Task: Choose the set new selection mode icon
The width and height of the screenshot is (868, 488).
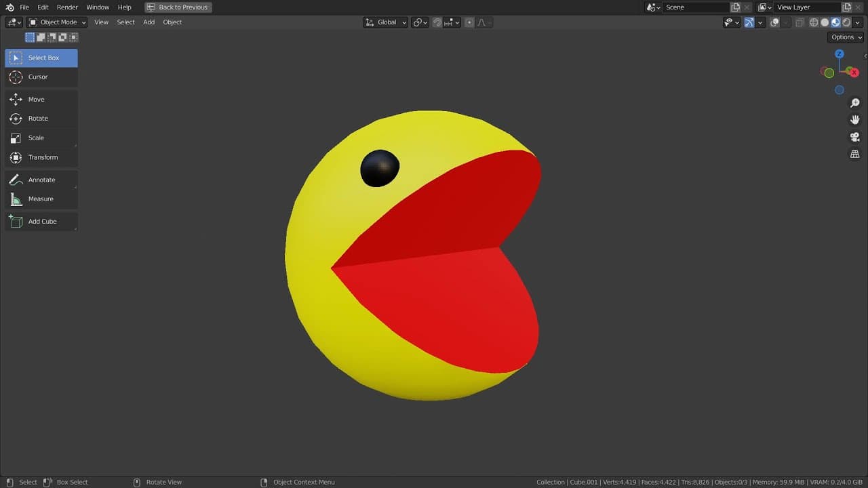Action: point(30,37)
